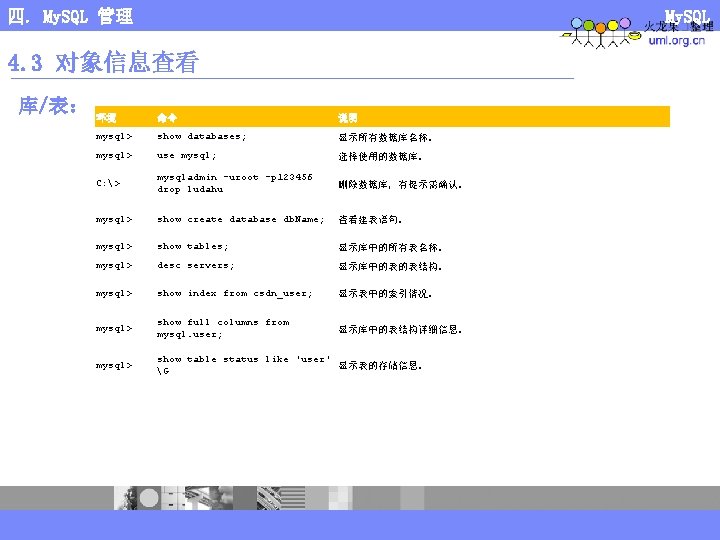Viewport: 720px width, 540px height.
Task: Click 'mysql>' prompt beside 'desc servers;'
Action: click(114, 266)
